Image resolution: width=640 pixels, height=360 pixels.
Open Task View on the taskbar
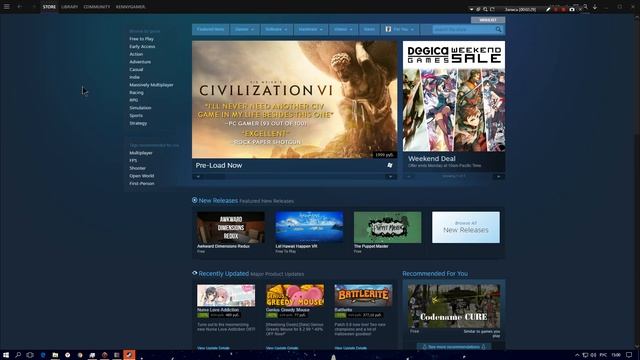tap(30, 355)
